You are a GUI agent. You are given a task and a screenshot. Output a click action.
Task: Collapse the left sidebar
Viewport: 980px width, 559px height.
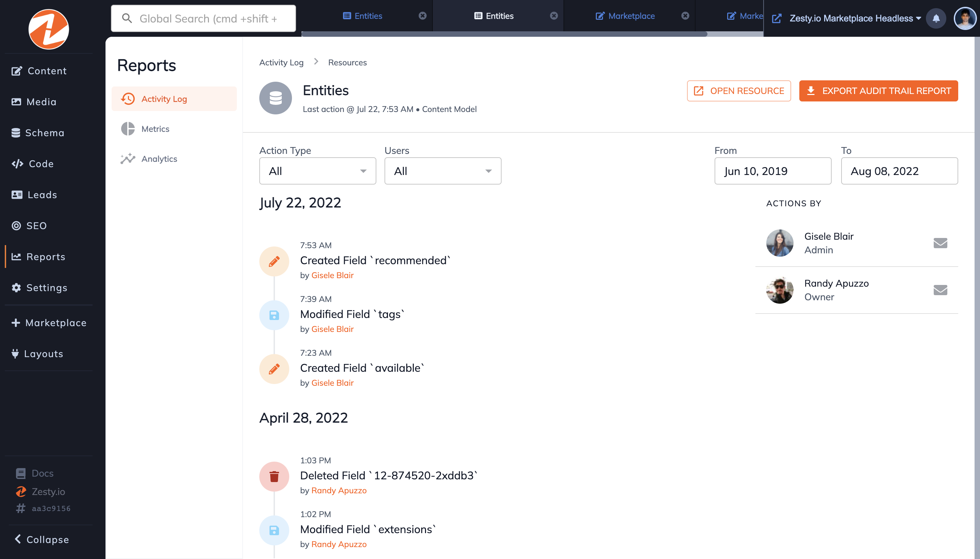(42, 539)
